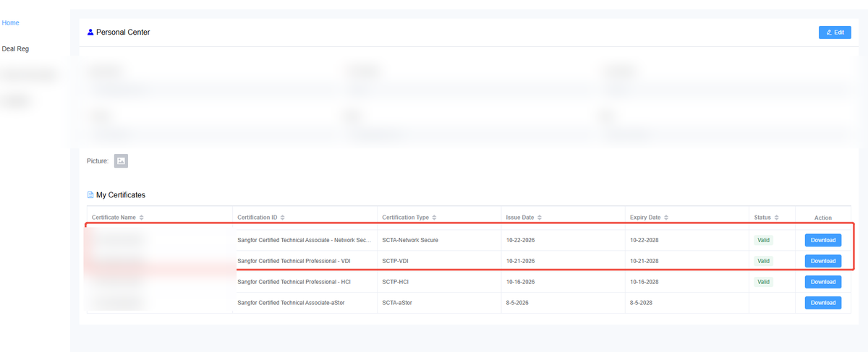Viewport: 868px width, 352px height.
Task: Click the 'SCTA-Network Secure' type cell
Action: click(410, 240)
